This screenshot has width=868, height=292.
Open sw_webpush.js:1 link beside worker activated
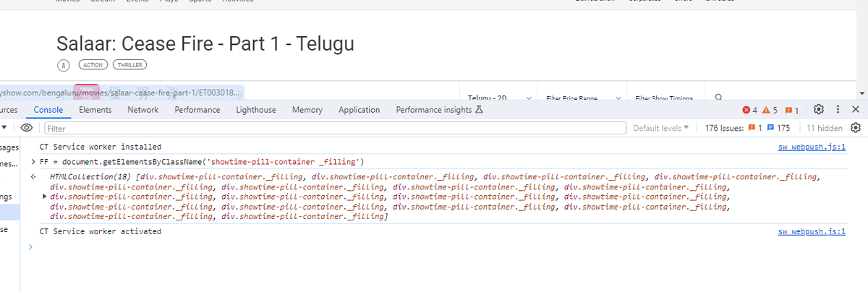[812, 231]
